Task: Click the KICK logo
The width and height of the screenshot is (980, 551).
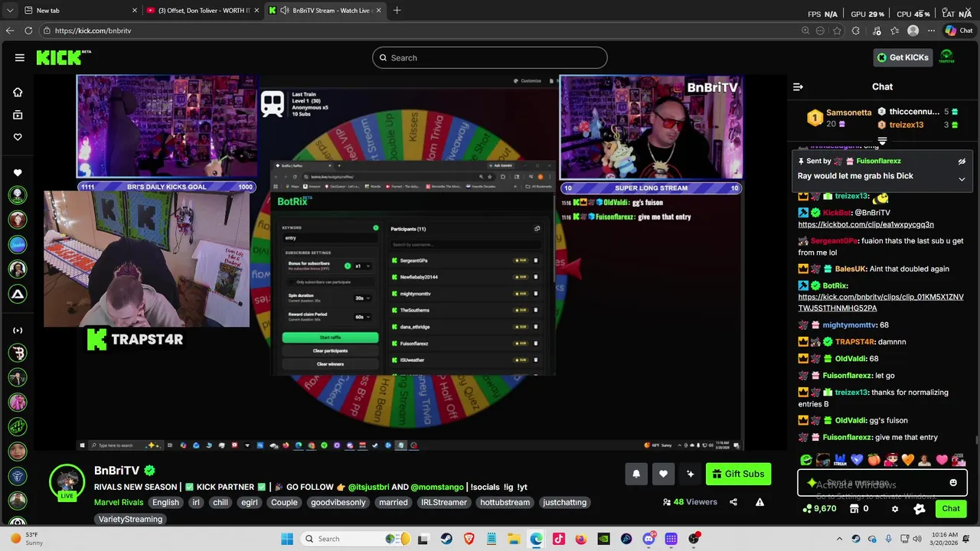Action: point(64,57)
